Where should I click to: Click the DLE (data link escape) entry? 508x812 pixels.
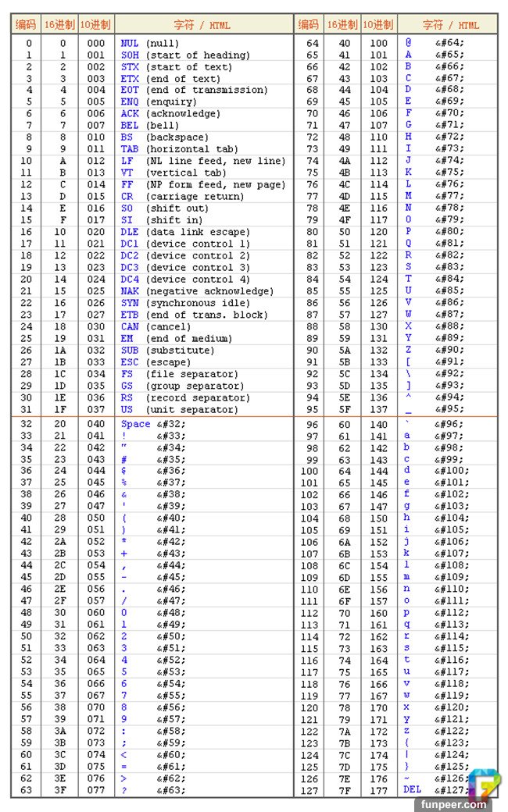click(185, 232)
